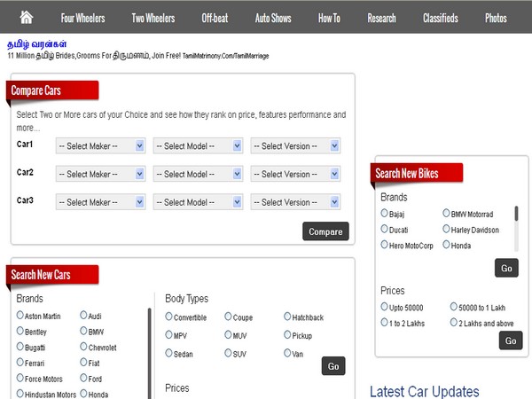Click Go button under bike Brands

506,268
